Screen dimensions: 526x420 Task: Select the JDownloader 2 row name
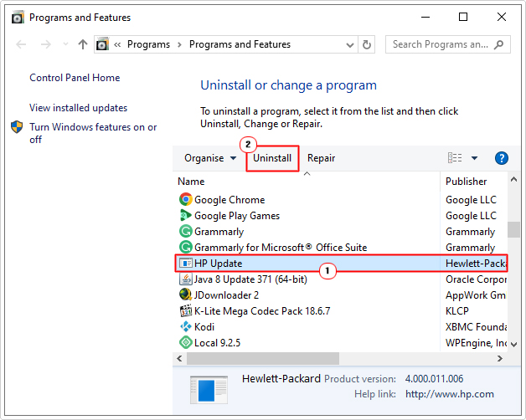coord(226,295)
